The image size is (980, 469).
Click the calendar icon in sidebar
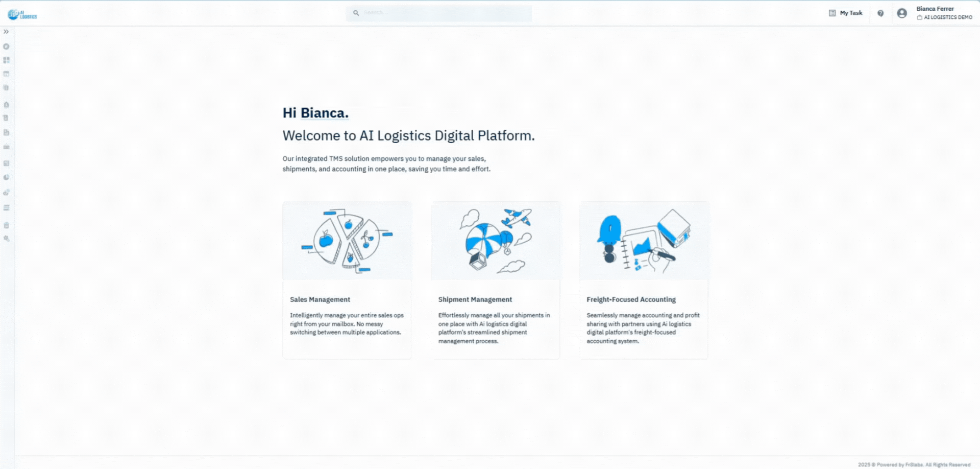pyautogui.click(x=6, y=74)
